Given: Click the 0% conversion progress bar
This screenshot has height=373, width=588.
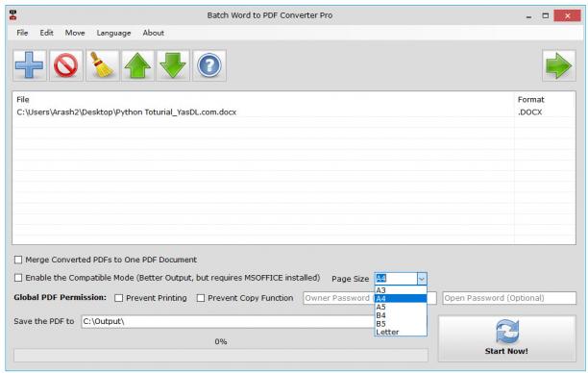Looking at the screenshot, I should [221, 356].
